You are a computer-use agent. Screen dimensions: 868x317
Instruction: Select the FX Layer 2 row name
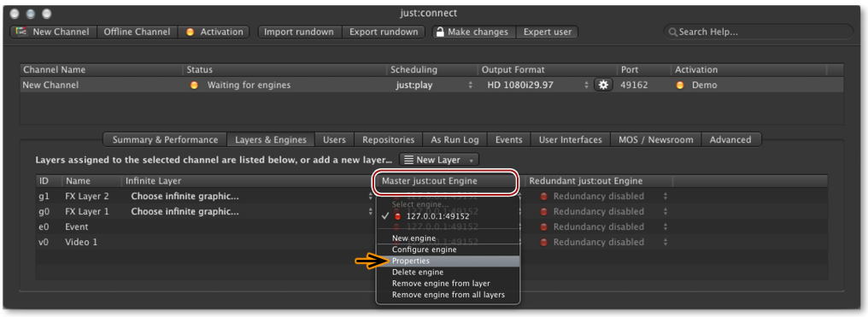(x=87, y=196)
